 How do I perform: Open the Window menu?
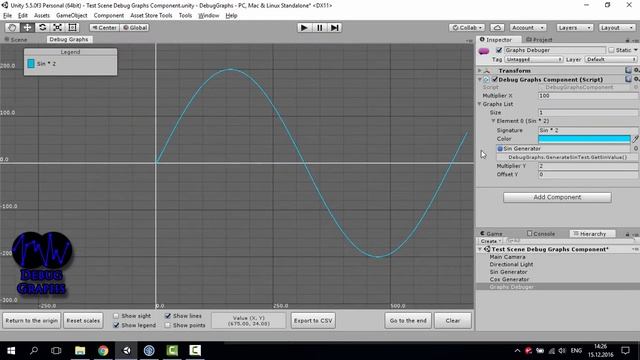[209, 16]
